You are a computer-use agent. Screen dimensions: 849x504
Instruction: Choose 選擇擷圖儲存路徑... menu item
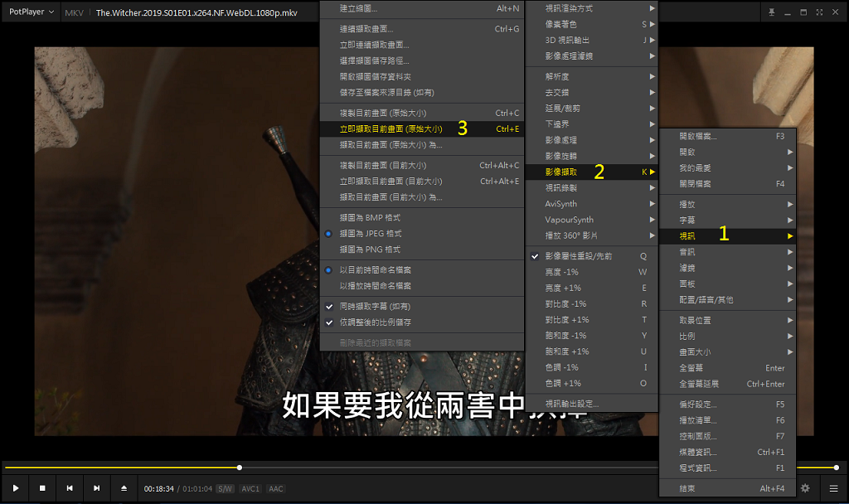point(422,61)
